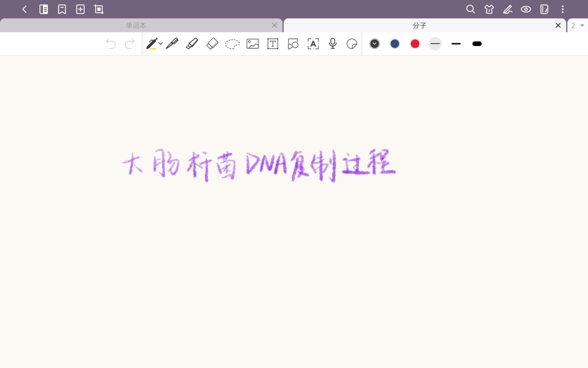The height and width of the screenshot is (368, 588).
Task: Select the Eraser tool
Action: click(x=212, y=44)
